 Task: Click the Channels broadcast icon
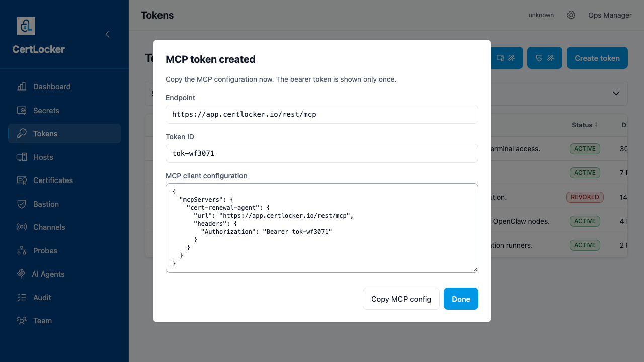[22, 227]
